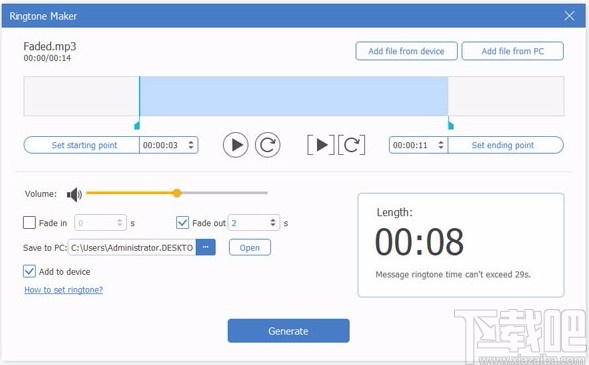Play the full audio track

[x=236, y=145]
